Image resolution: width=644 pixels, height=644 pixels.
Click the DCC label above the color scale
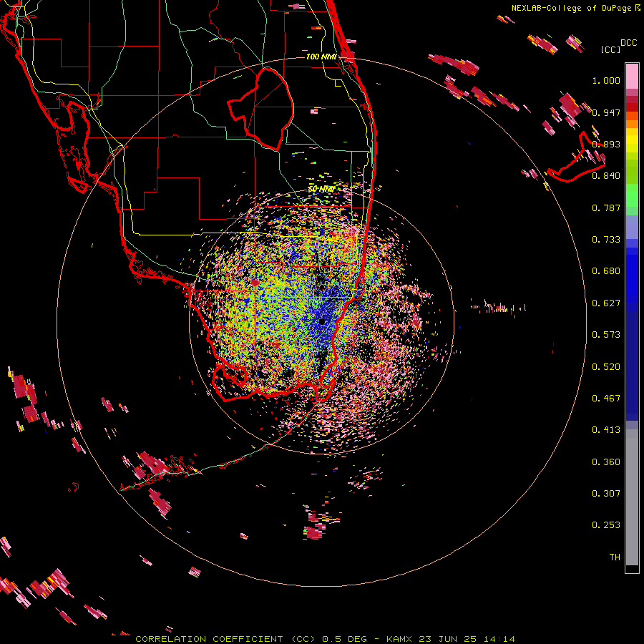click(x=628, y=43)
